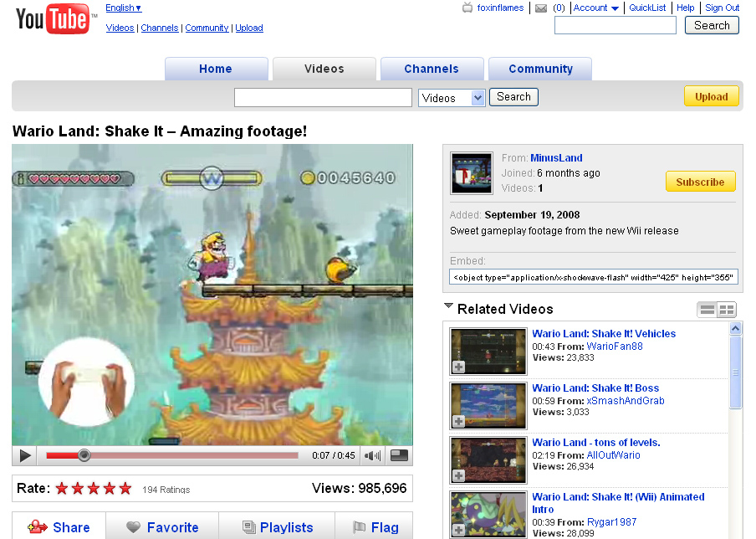Switch related videos to grid view
756x539 pixels.
click(727, 310)
